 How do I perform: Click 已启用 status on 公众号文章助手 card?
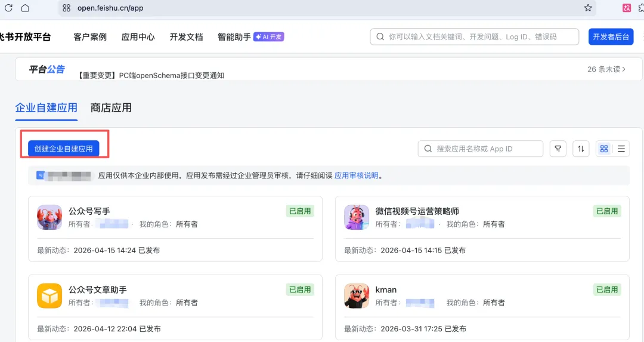point(300,289)
